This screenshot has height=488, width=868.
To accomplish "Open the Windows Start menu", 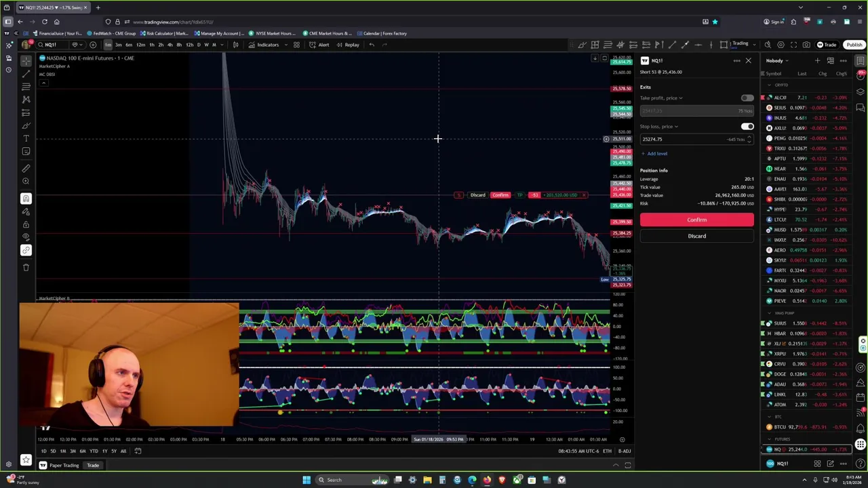I will [x=307, y=480].
